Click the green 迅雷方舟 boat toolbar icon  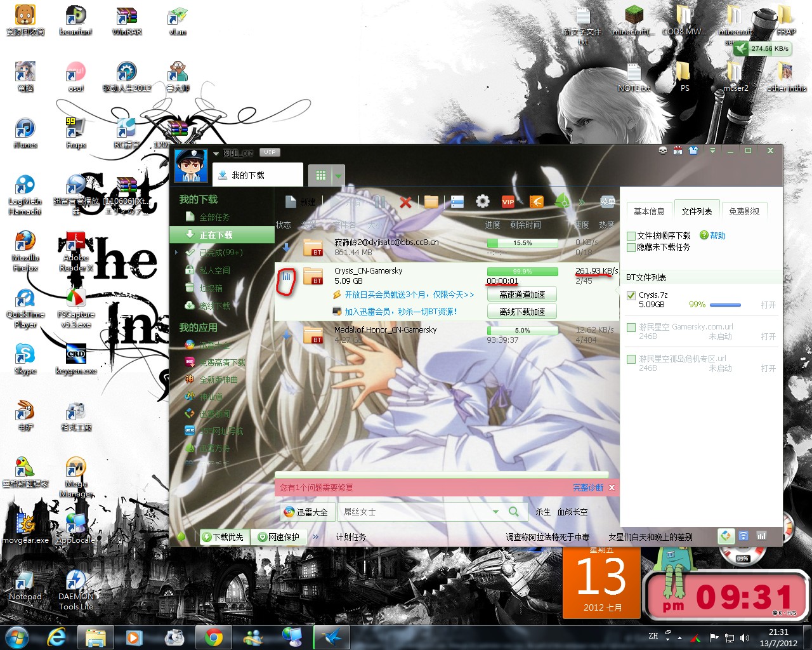pos(562,202)
